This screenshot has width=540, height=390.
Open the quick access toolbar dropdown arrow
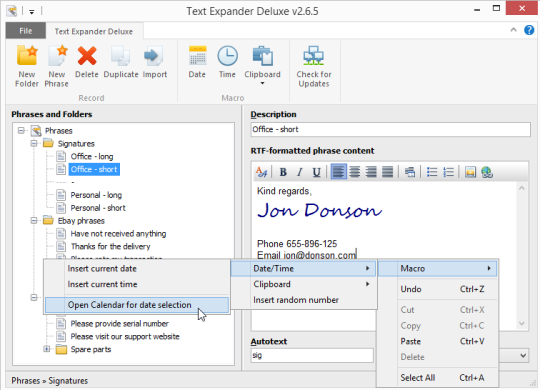(32, 12)
